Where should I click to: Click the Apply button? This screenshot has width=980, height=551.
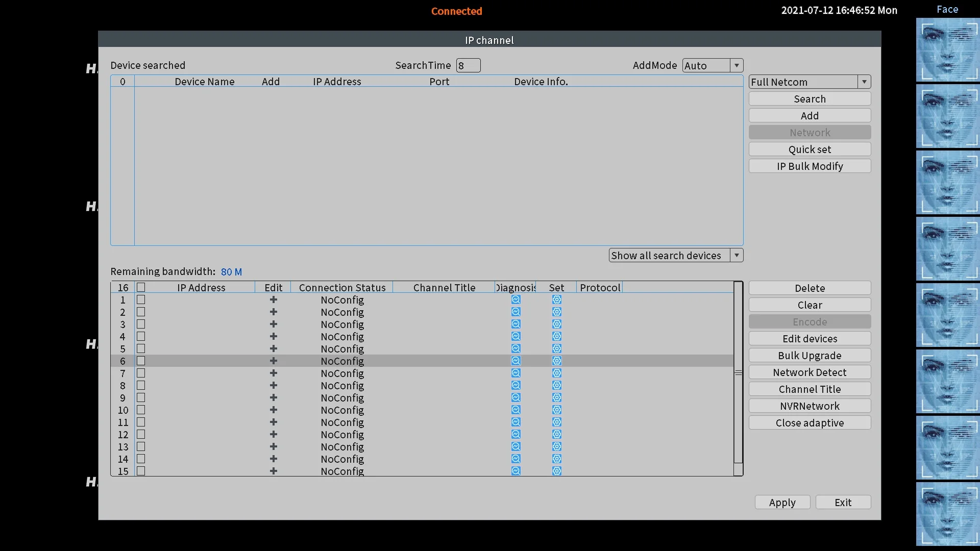click(x=782, y=503)
